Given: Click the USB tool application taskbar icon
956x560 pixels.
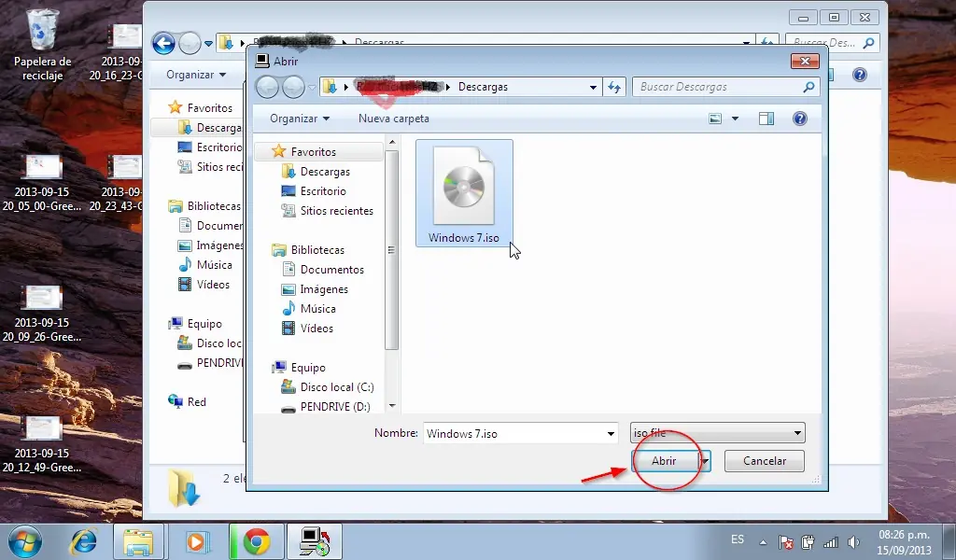Looking at the screenshot, I should pyautogui.click(x=315, y=541).
